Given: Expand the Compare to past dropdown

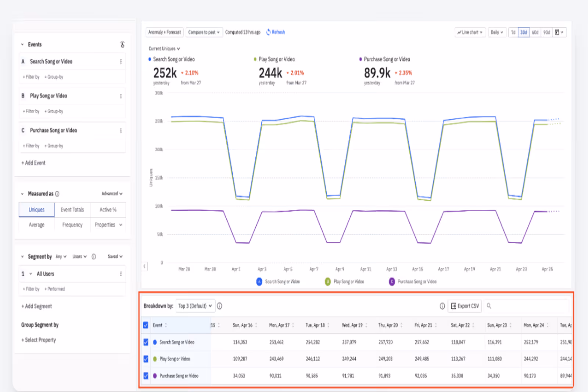Looking at the screenshot, I should 204,32.
